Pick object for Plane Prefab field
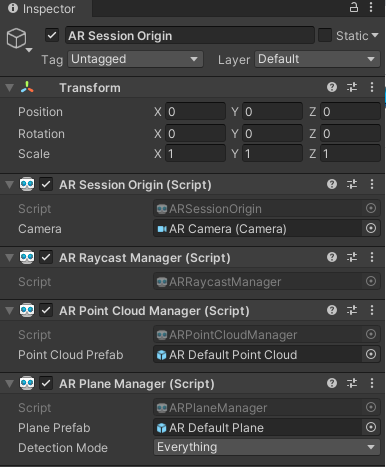386x467 pixels. [x=371, y=427]
